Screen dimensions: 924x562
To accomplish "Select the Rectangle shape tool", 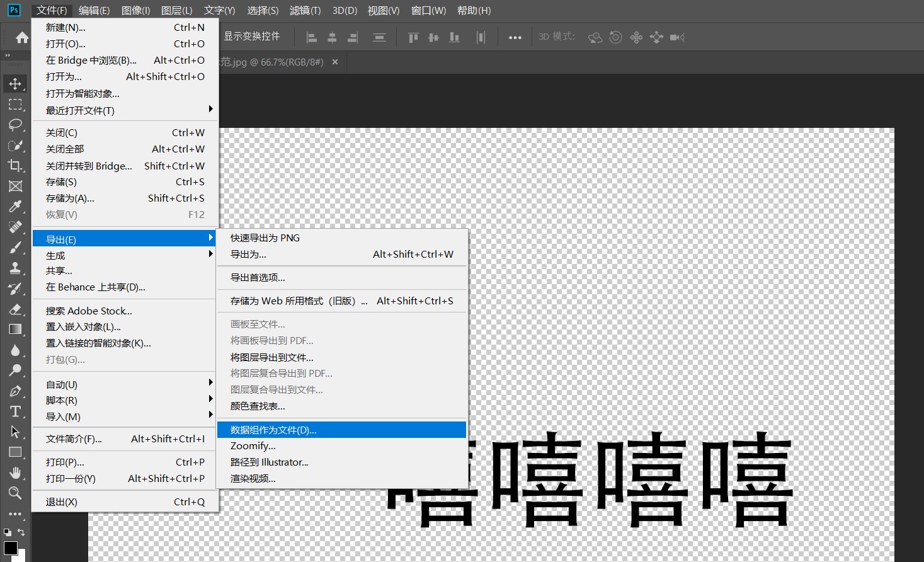I will (x=15, y=452).
